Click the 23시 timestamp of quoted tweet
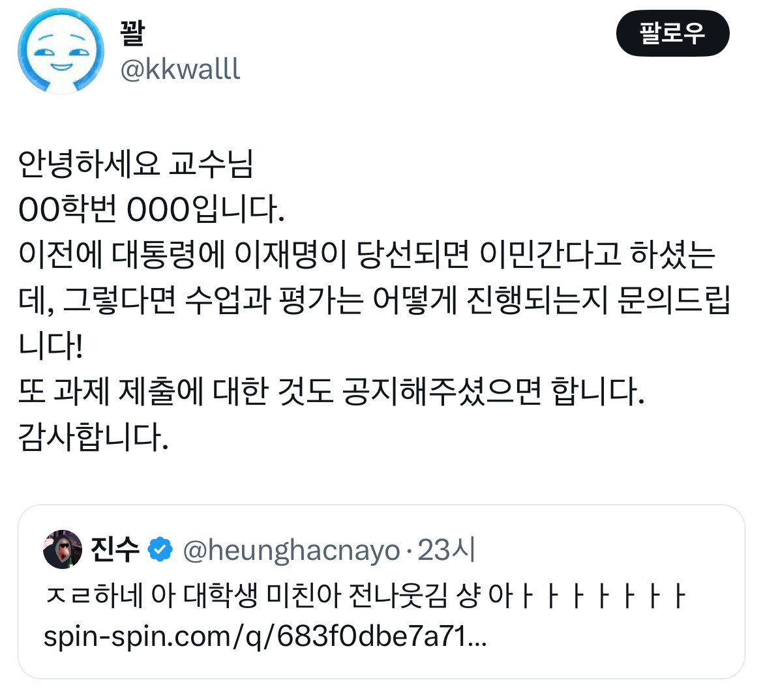Viewport: 763px width, 700px height. [x=446, y=549]
